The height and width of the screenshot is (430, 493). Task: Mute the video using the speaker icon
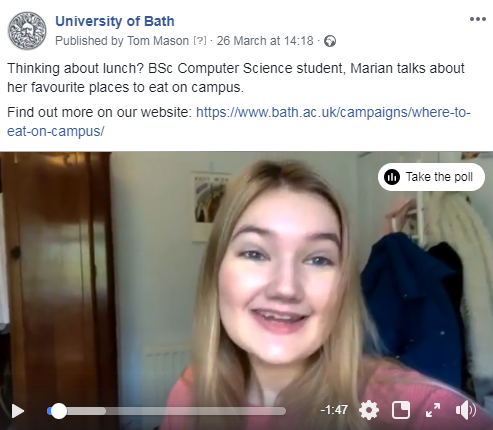tap(466, 410)
